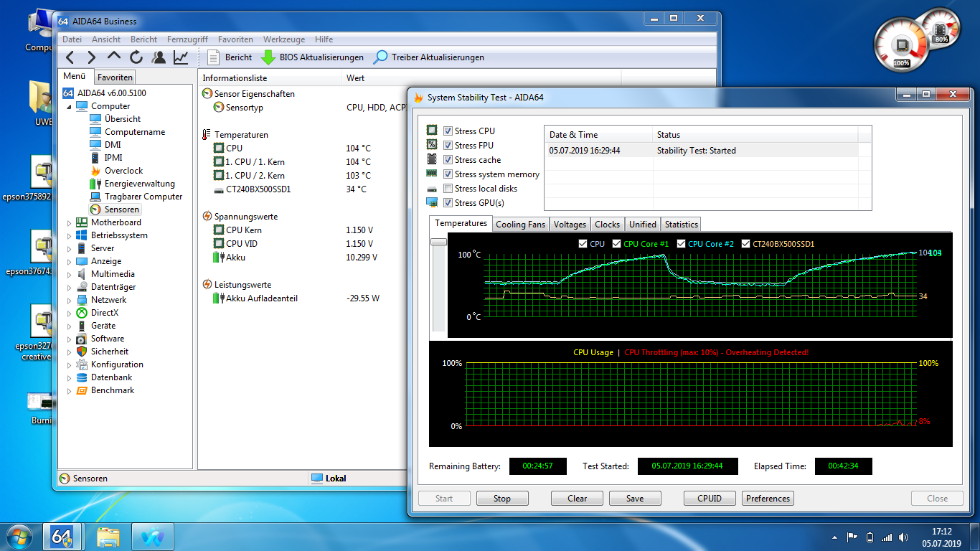Expand the Anzeige tree node

pyautogui.click(x=70, y=261)
